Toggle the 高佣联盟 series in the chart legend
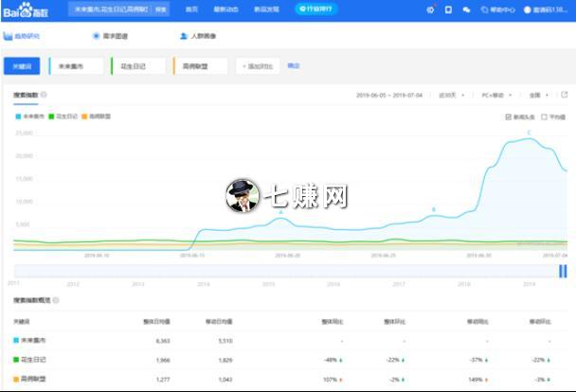Screen dimensions: 576x392 point(97,116)
